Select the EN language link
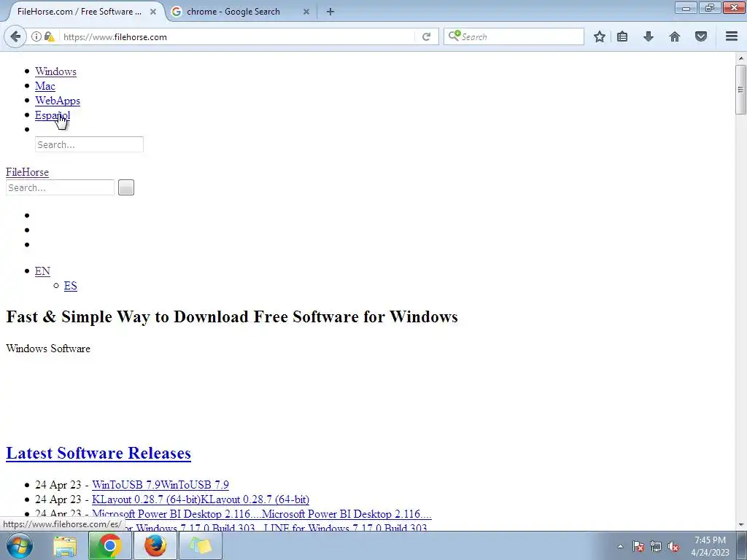The image size is (747, 560). [x=42, y=271]
